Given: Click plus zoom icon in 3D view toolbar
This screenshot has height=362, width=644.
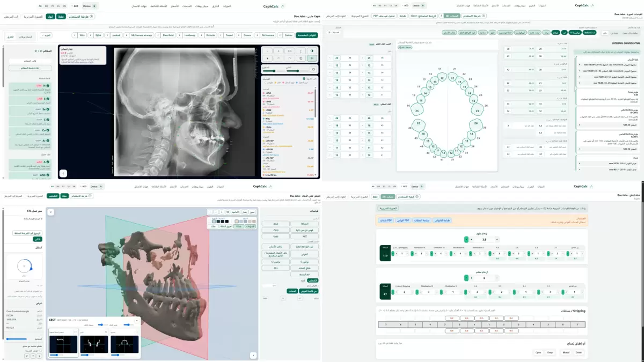Looking at the screenshot, I should point(216,212).
